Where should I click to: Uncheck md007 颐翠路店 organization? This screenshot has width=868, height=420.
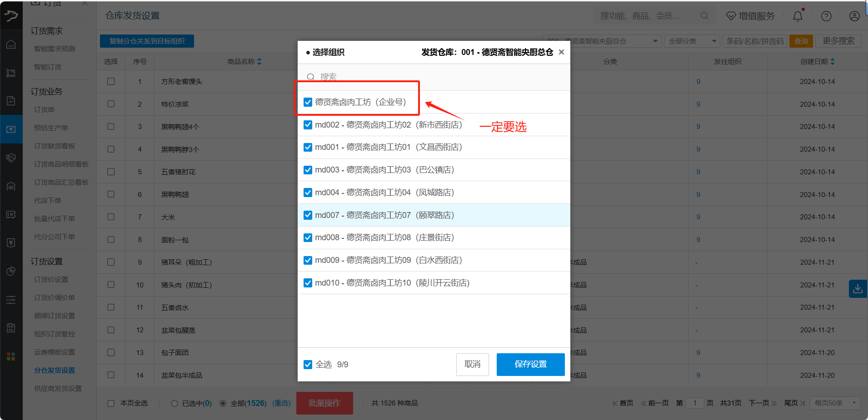pos(308,215)
